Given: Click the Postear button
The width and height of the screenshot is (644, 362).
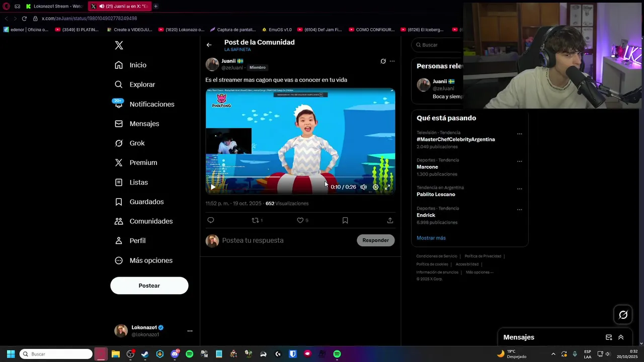Looking at the screenshot, I should click(149, 286).
